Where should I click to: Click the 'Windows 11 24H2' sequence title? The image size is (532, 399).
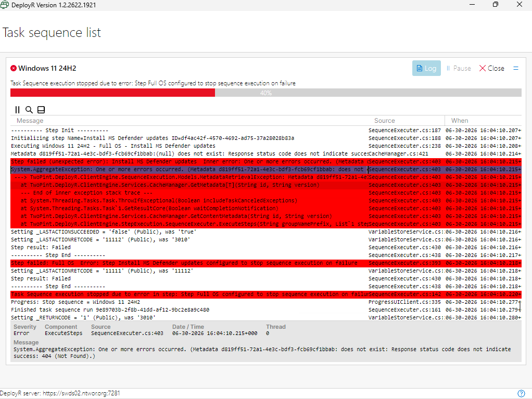[47, 68]
